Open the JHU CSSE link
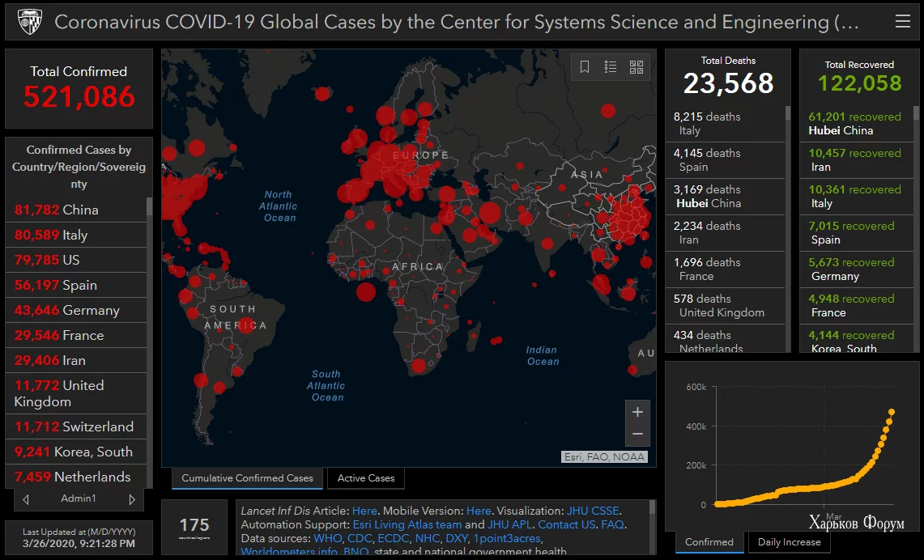924x560 pixels. click(x=593, y=511)
